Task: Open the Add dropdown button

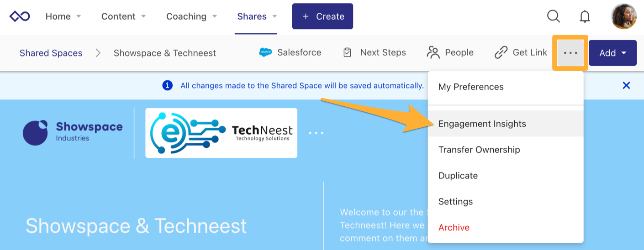Action: click(612, 53)
